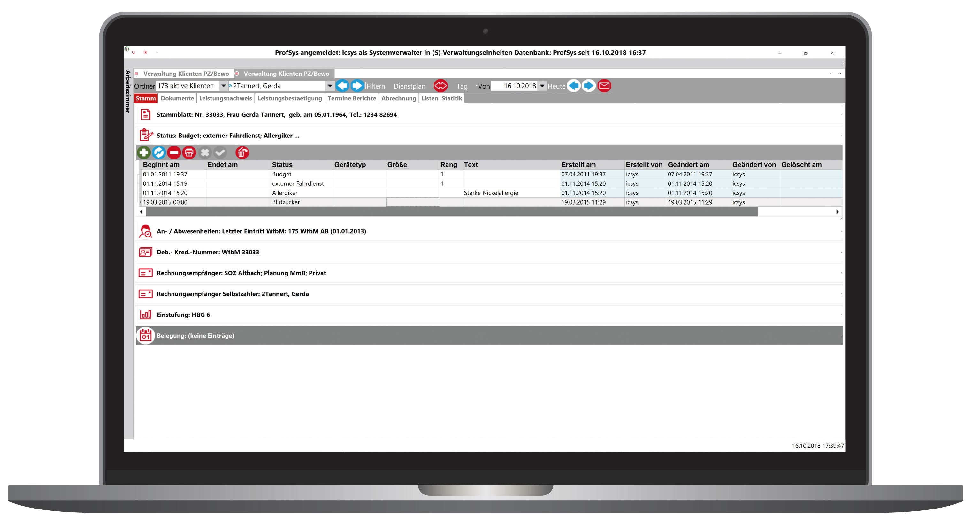Open the Abrechnung tab
The width and height of the screenshot is (980, 521).
pyautogui.click(x=399, y=98)
